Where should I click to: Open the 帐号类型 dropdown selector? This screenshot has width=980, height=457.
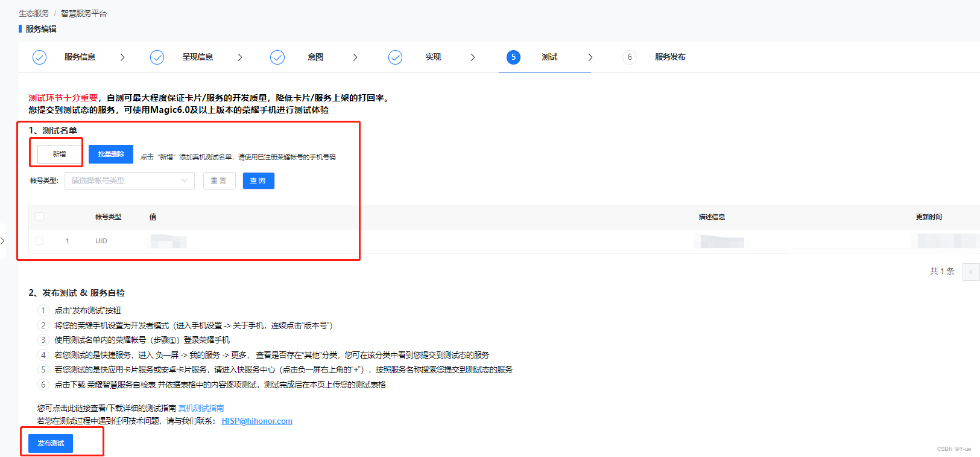pyautogui.click(x=130, y=181)
